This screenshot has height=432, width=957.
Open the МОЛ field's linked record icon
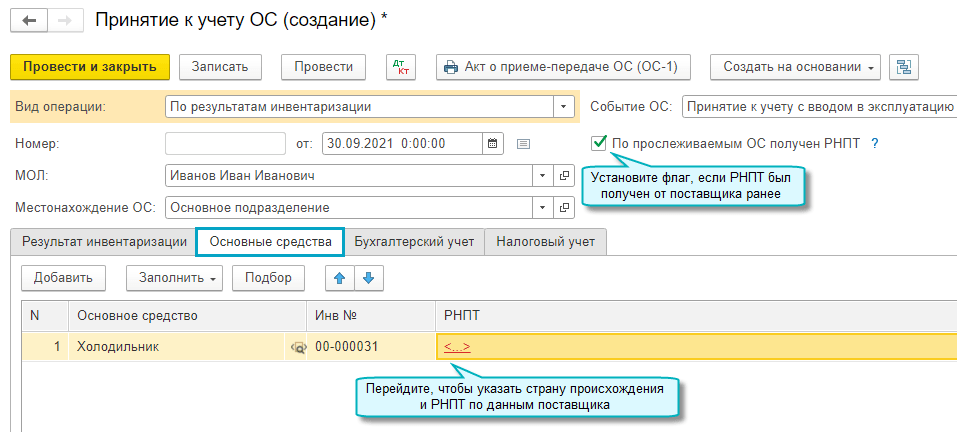(x=565, y=176)
